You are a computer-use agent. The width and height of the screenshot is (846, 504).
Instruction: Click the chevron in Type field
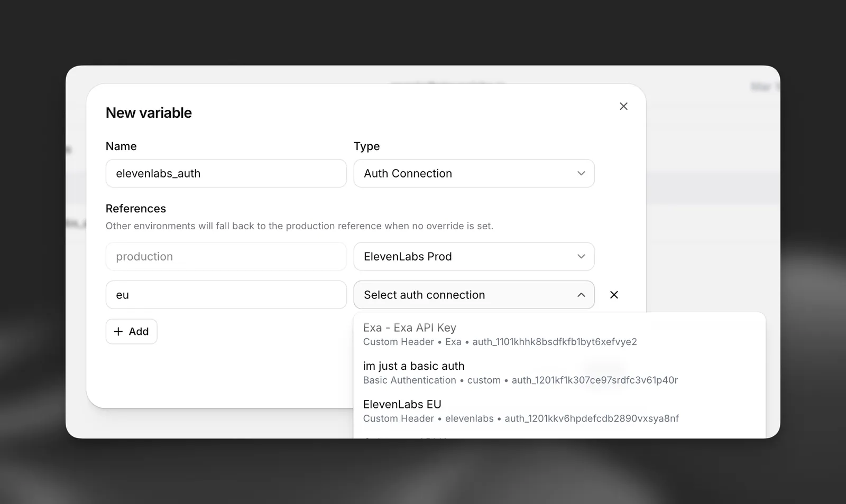[581, 173]
